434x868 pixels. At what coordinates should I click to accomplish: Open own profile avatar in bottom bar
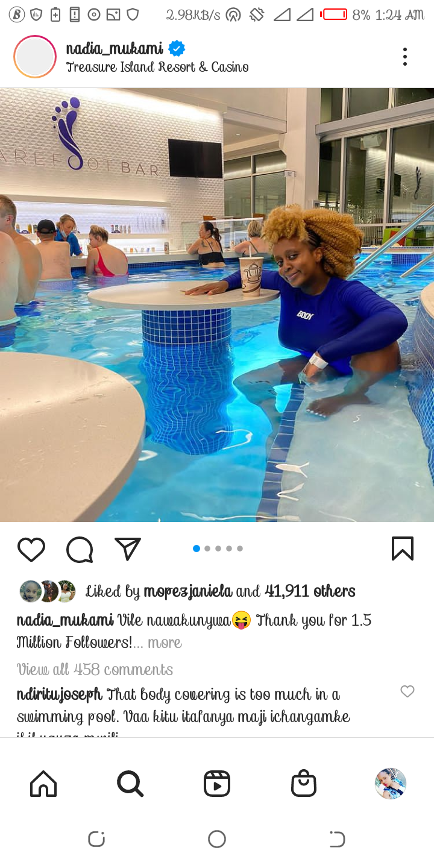click(x=391, y=784)
